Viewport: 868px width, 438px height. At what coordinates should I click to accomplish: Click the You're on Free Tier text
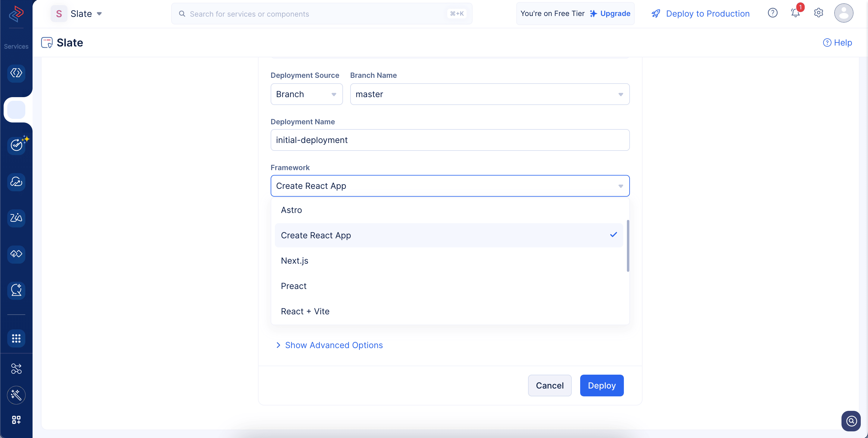(552, 14)
